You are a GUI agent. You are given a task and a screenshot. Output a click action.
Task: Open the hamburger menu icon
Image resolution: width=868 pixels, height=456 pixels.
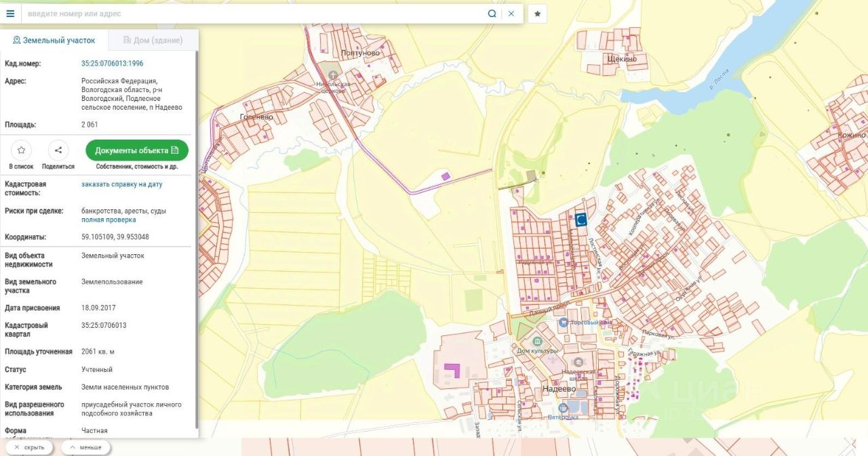point(10,14)
